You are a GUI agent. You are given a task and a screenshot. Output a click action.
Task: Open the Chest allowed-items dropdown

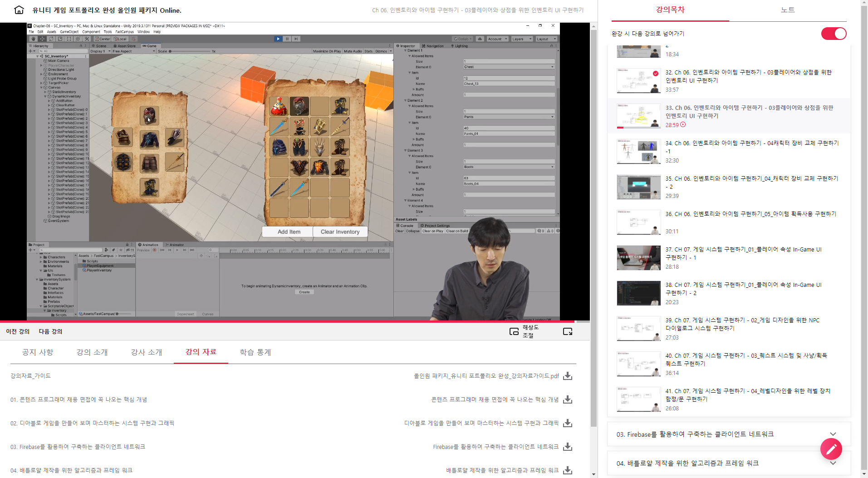509,67
